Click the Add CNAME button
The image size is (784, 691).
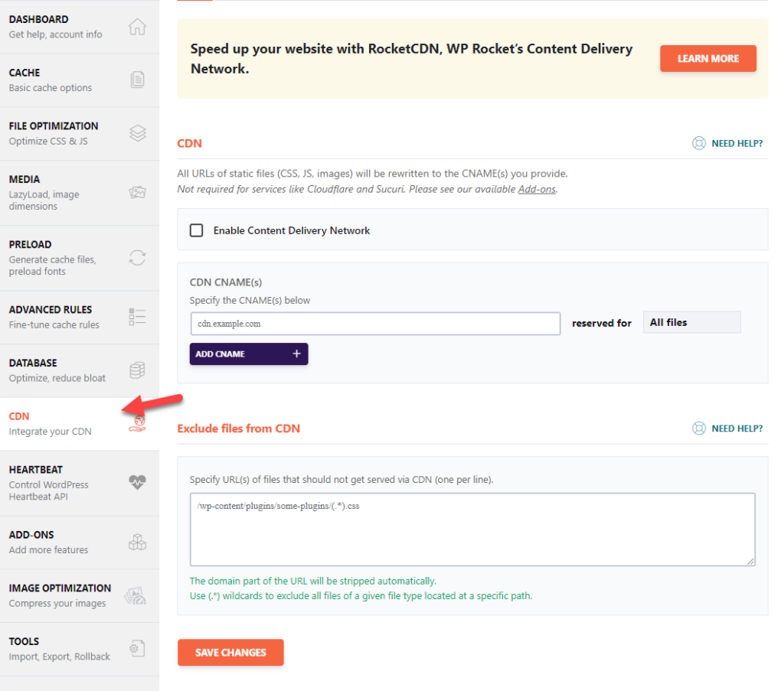tap(249, 354)
